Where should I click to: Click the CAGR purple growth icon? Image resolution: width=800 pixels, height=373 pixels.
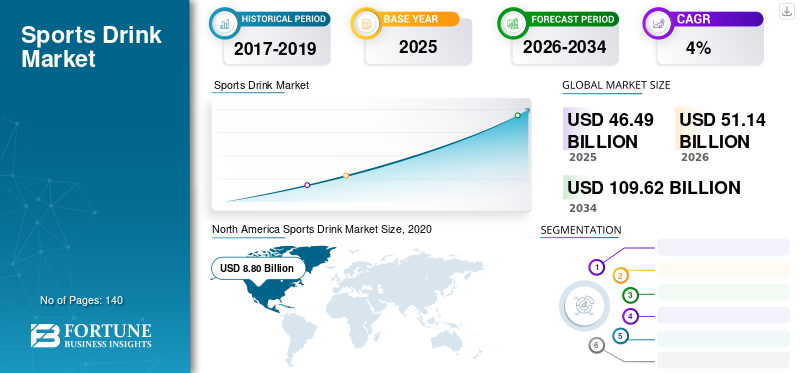(x=658, y=23)
